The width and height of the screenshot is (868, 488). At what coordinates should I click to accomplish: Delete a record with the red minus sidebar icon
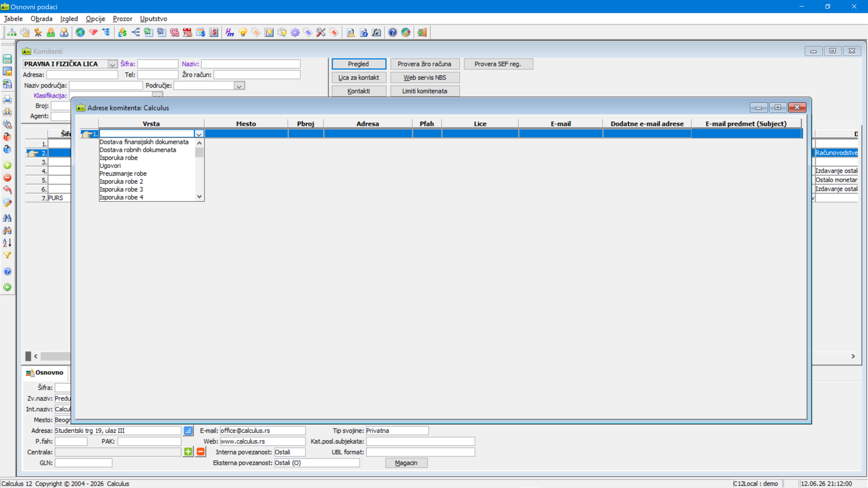pos(7,178)
